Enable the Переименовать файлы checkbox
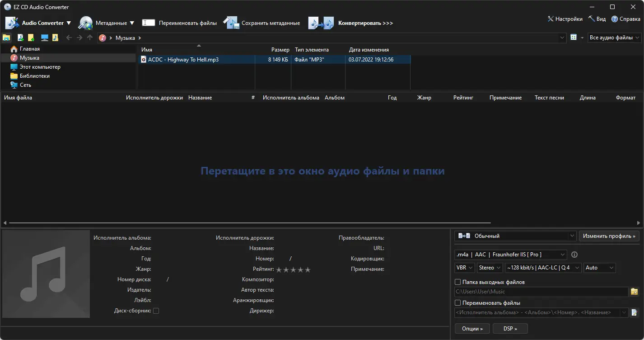Screen dimensions: 644x340 458,302
